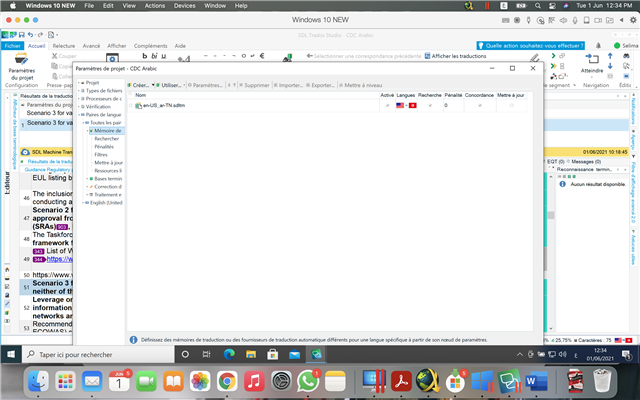Open Microsoft Store in Windows taskbar
The width and height of the screenshot is (640, 400).
pos(272,354)
